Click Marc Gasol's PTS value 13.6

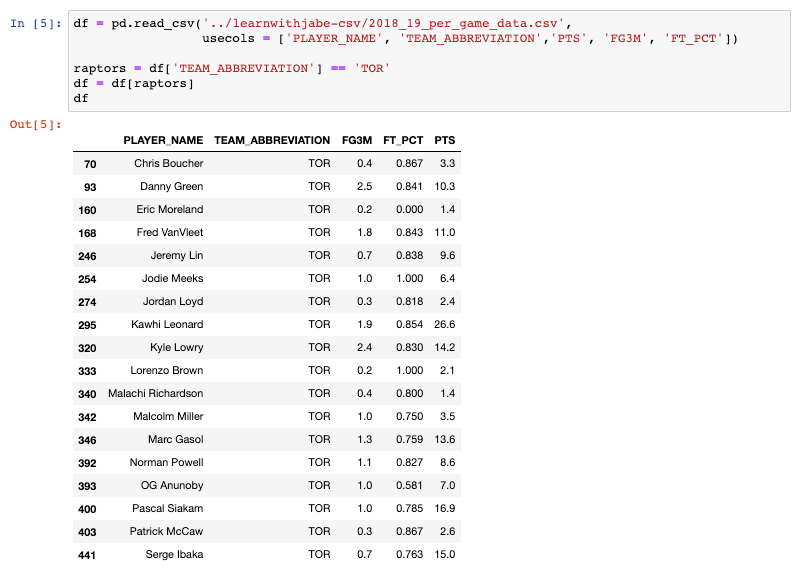pos(444,439)
